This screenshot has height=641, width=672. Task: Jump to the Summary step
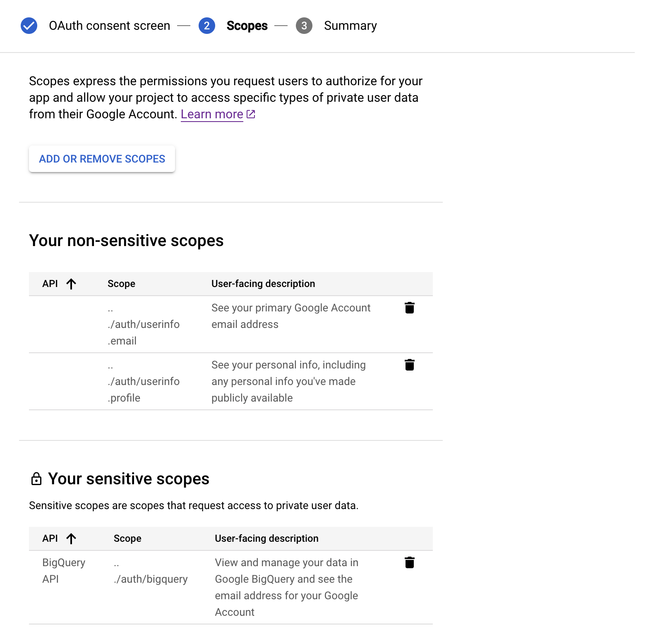pyautogui.click(x=350, y=26)
